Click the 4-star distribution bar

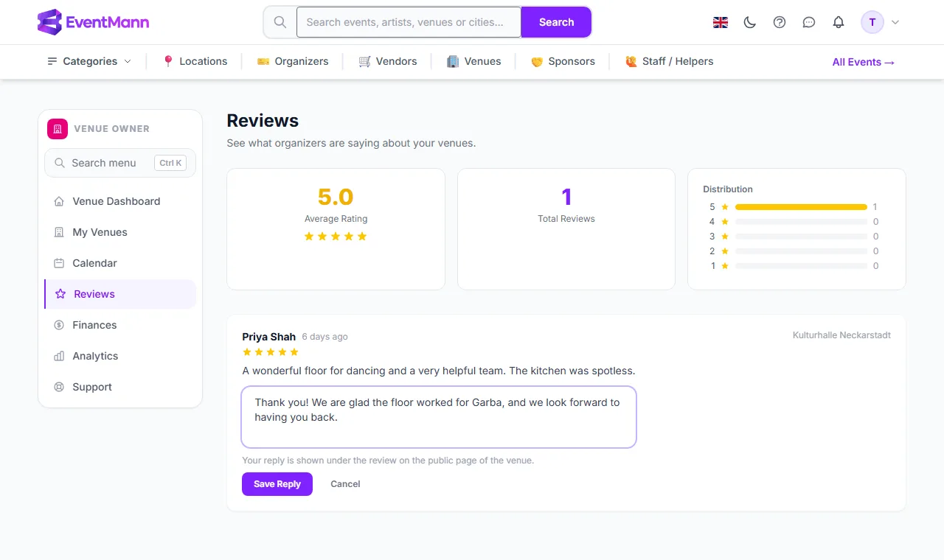coord(801,222)
